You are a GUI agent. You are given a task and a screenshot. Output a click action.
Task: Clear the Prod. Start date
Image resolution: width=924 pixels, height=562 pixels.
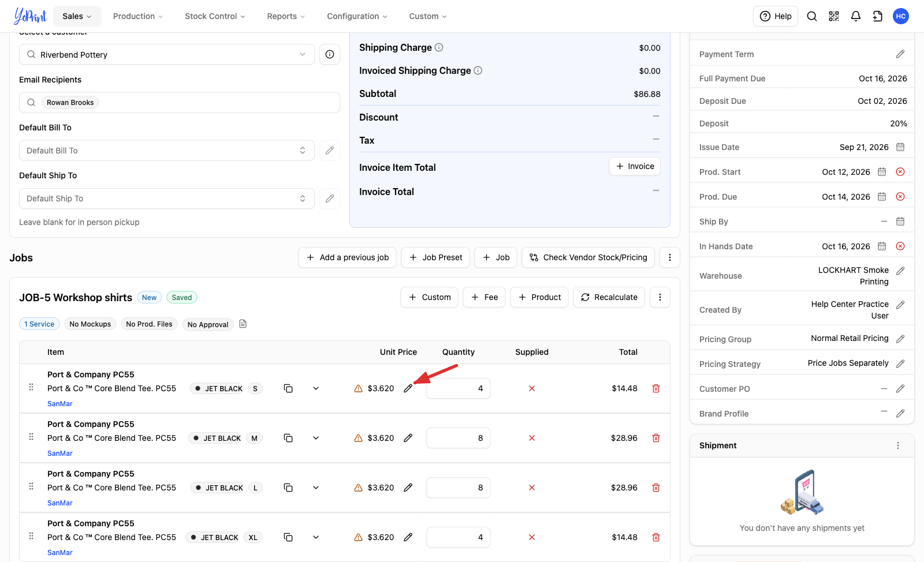[900, 172]
